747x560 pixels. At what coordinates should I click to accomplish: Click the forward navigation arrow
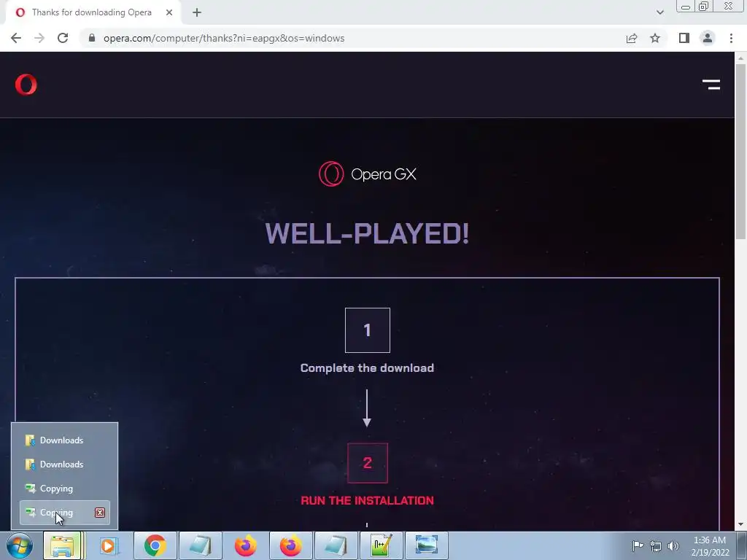[x=39, y=38]
